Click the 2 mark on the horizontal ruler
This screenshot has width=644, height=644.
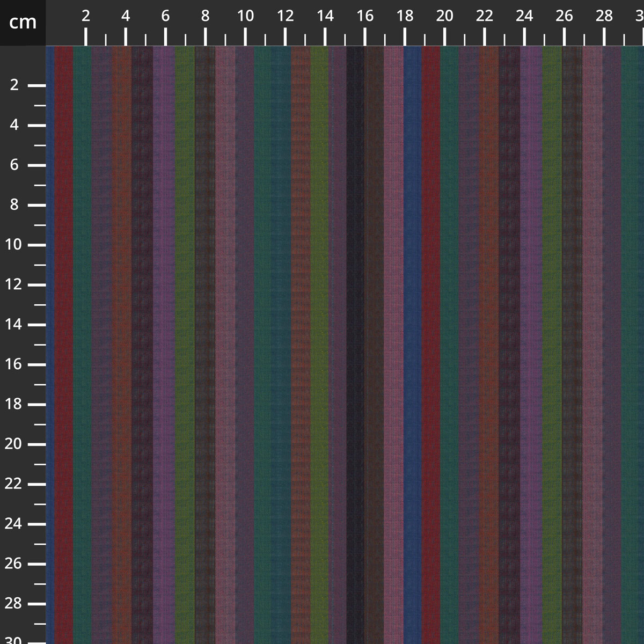[86, 16]
